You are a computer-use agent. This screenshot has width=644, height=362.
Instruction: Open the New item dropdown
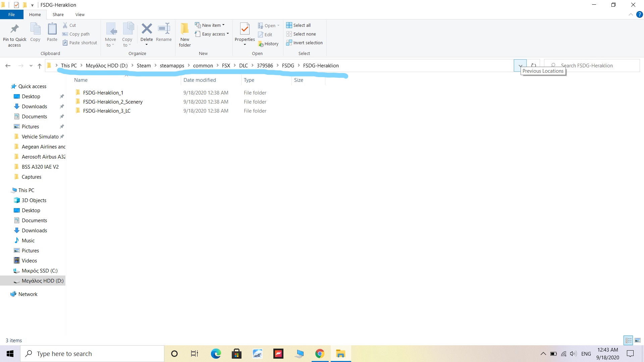pos(210,25)
